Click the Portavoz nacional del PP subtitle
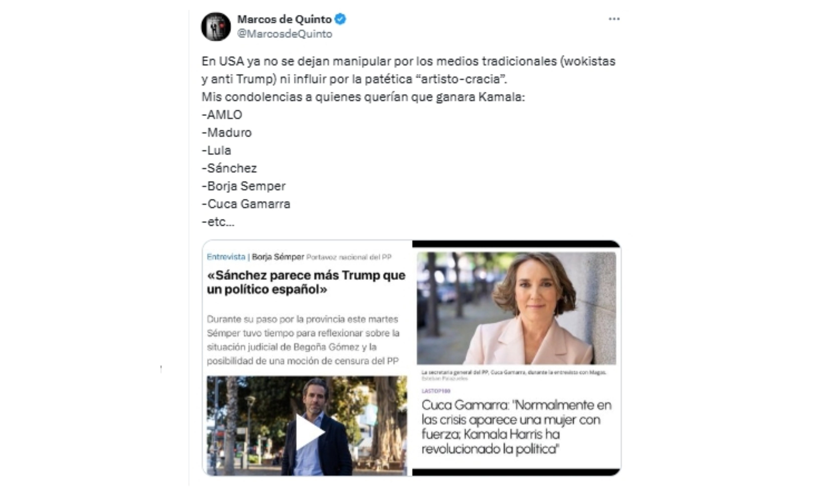Image resolution: width=818 pixels, height=504 pixels. click(349, 257)
